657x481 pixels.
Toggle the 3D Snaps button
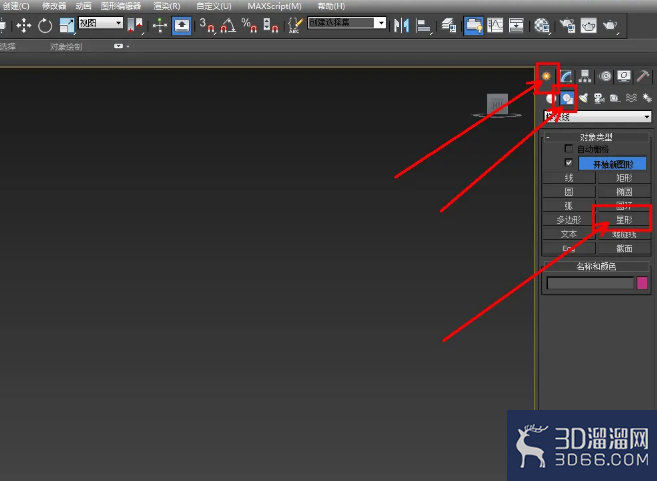point(207,26)
